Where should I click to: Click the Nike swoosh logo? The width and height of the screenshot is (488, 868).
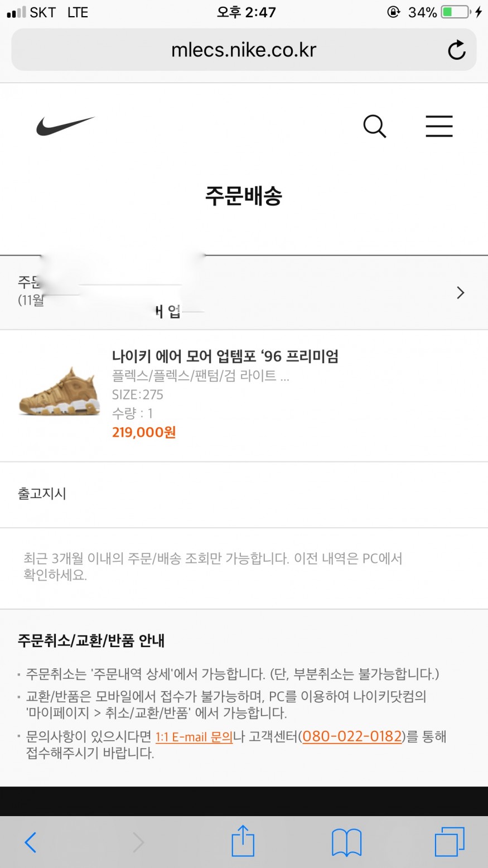[65, 126]
